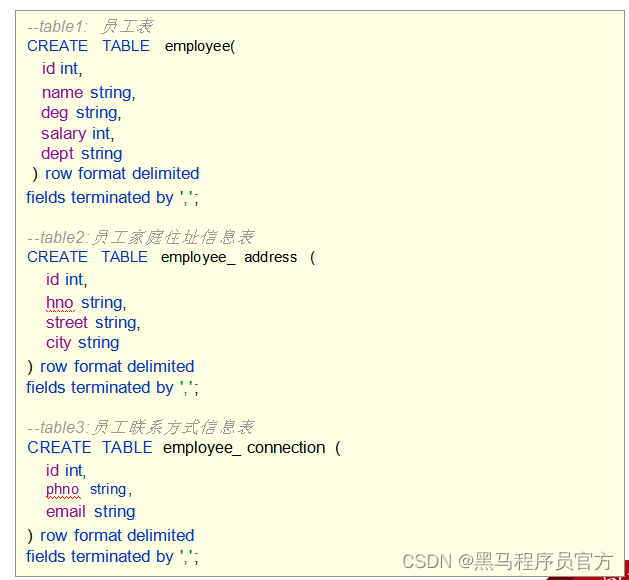Viewport: 629px width, 580px height.
Task: Click the 'employee_ address' table name
Action: [x=229, y=257]
